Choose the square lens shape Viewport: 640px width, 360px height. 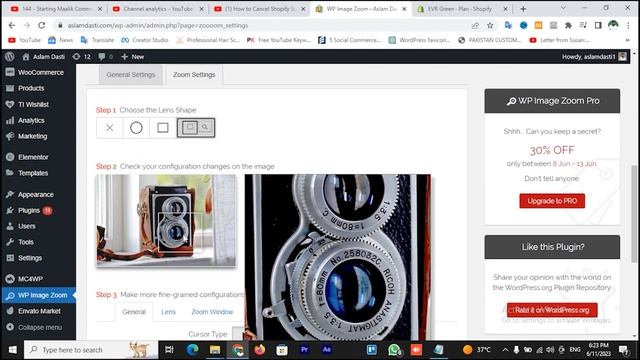[163, 128]
